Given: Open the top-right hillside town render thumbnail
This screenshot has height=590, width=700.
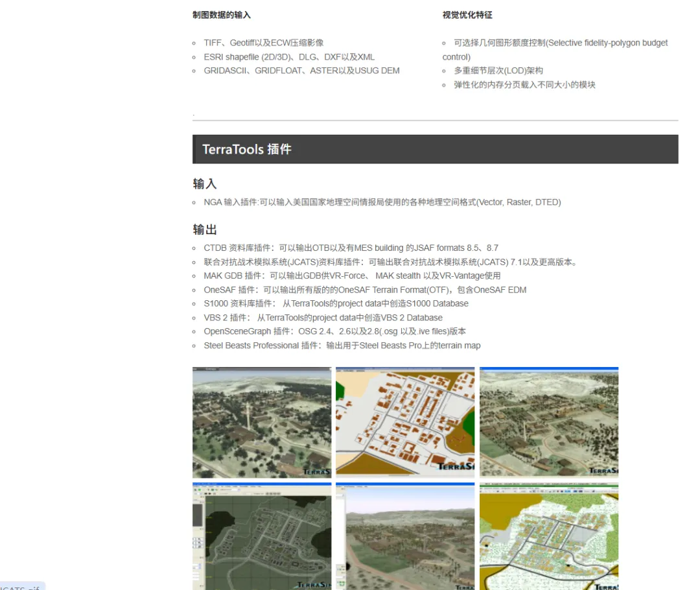Looking at the screenshot, I should tap(549, 423).
